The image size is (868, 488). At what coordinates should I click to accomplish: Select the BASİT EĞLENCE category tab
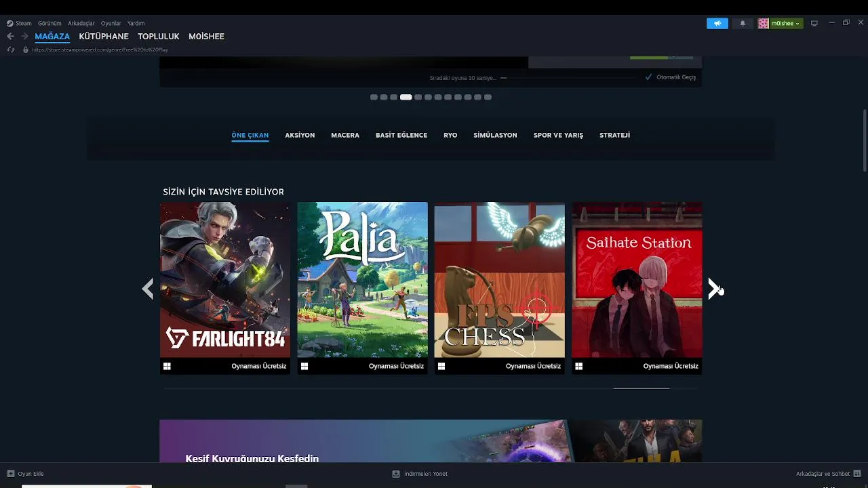click(401, 135)
